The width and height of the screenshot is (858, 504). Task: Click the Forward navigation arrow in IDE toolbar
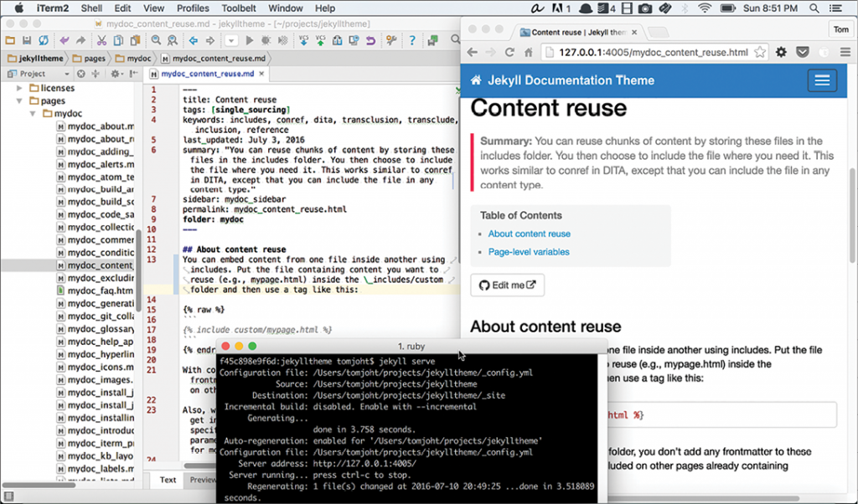click(x=210, y=40)
